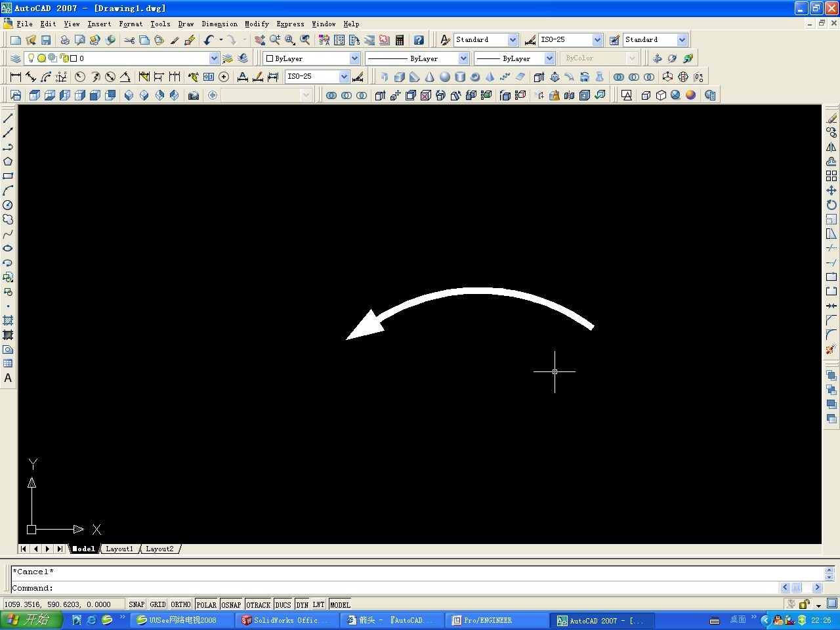Open the ByLayer color control dropdown
Viewport: 840px width, 630px height.
(355, 58)
